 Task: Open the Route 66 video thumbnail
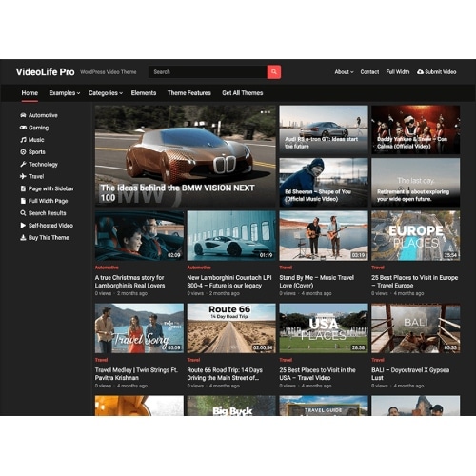point(231,328)
